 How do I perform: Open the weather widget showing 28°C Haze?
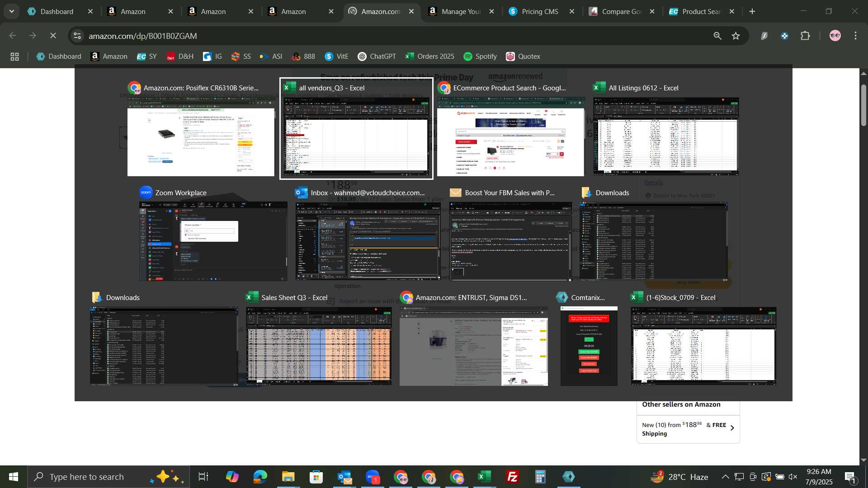[680, 477]
